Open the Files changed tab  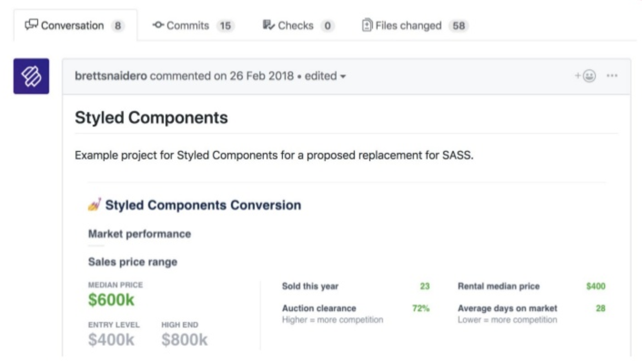408,26
